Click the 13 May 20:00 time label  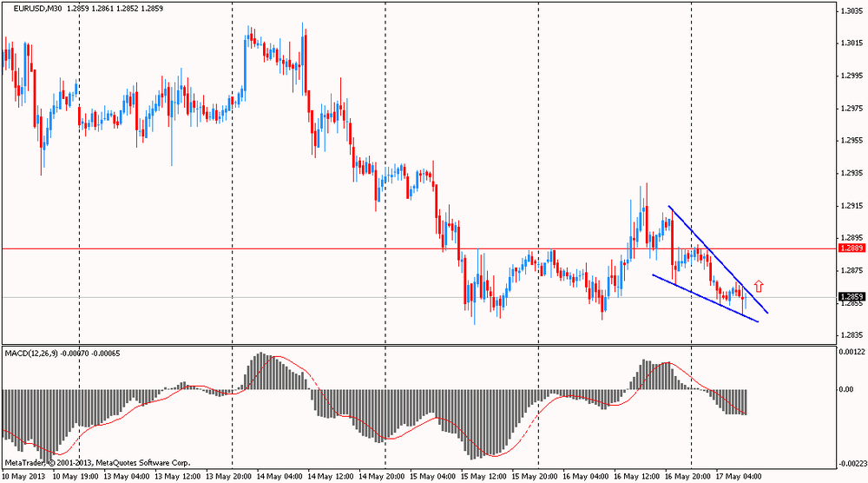coord(228,476)
